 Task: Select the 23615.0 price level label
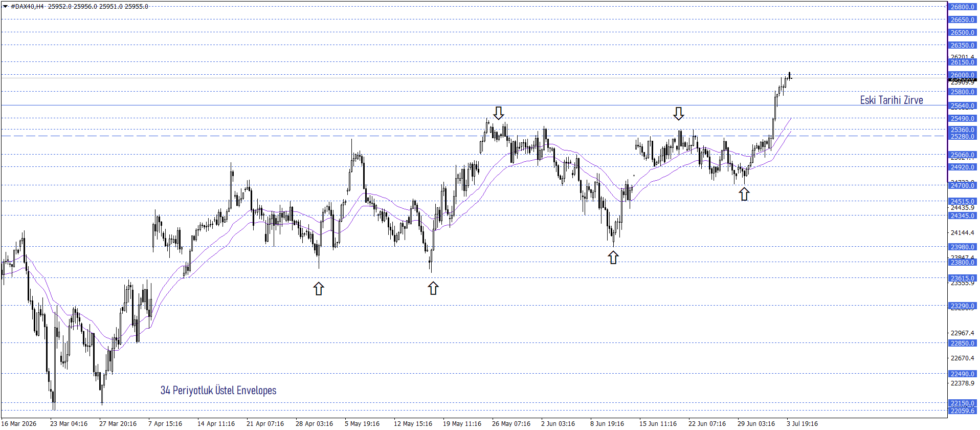[962, 278]
